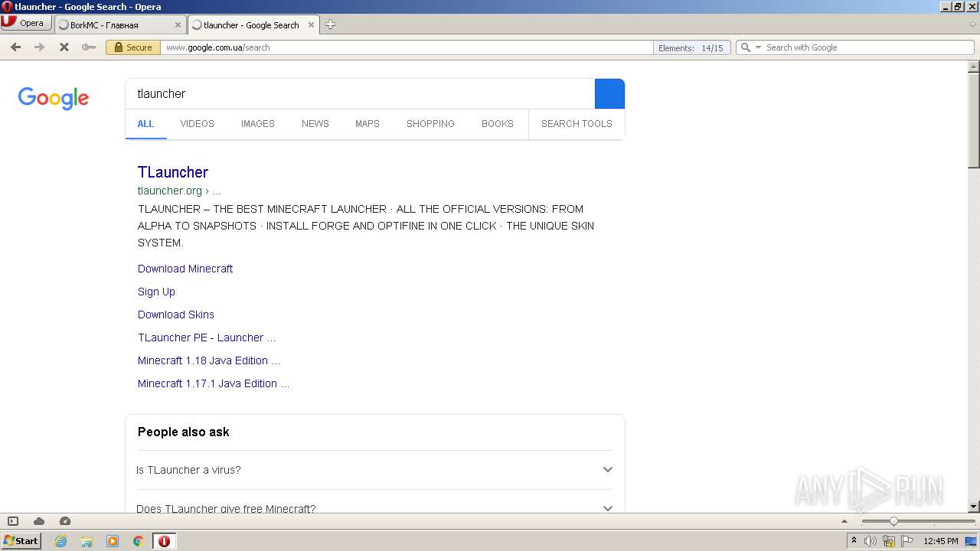Open the password wand key icon
Viewport: 980px width, 551px height.
coord(89,47)
